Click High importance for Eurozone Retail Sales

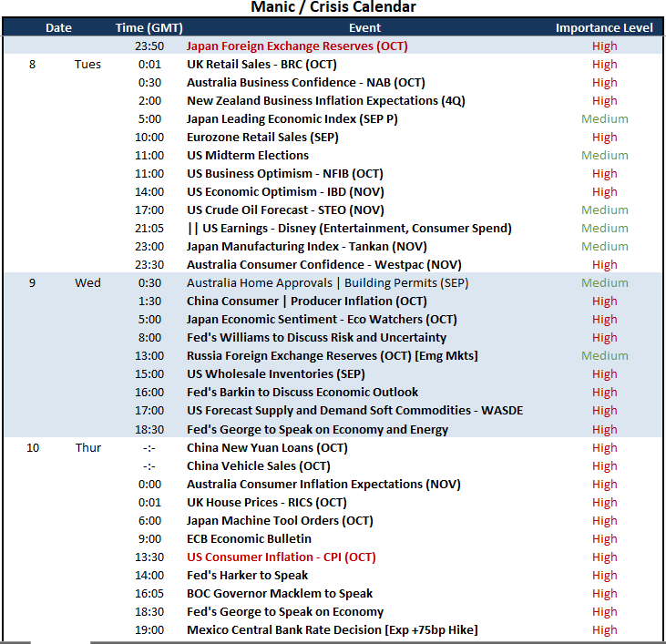[604, 138]
